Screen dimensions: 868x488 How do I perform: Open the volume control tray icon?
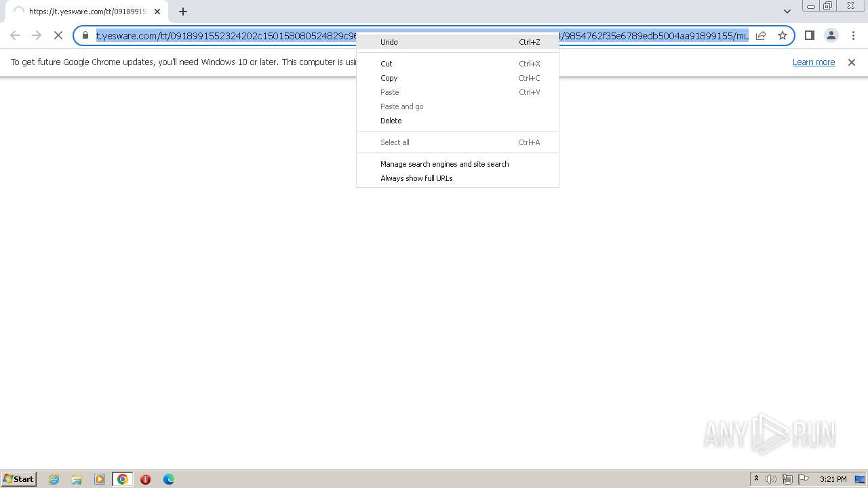coord(771,479)
